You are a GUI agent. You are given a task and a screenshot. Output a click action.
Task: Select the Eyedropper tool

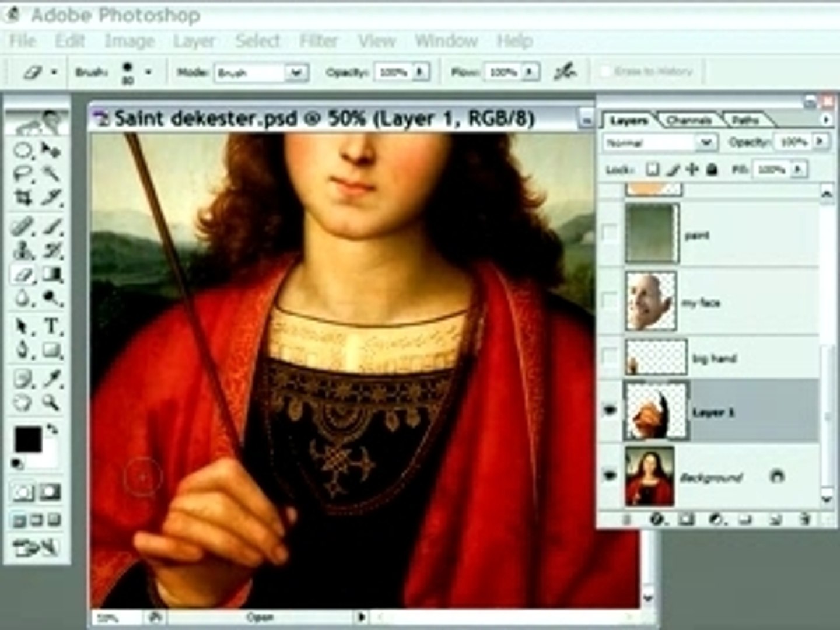pos(51,379)
